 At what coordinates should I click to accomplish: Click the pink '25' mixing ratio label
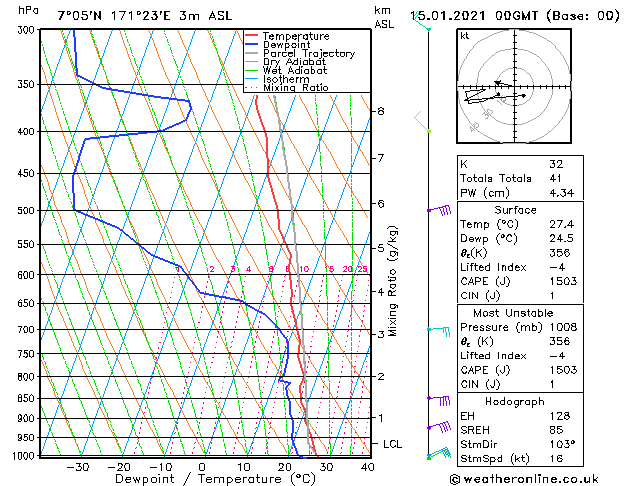362,269
